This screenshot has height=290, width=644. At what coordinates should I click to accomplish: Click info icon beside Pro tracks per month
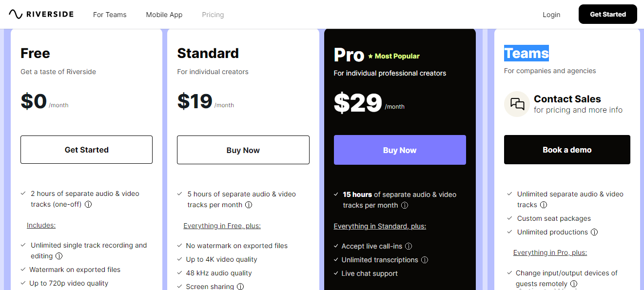click(x=404, y=206)
